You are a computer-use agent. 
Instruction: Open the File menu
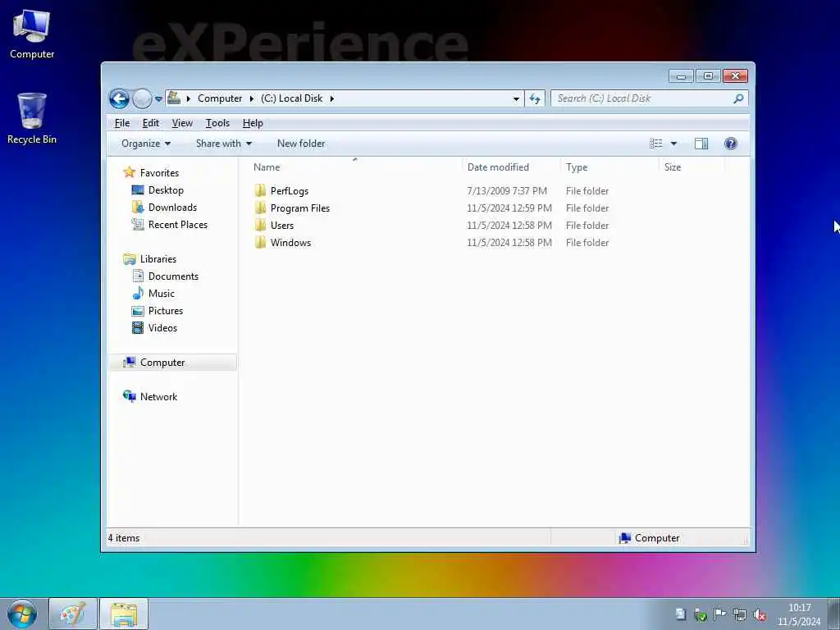[122, 123]
